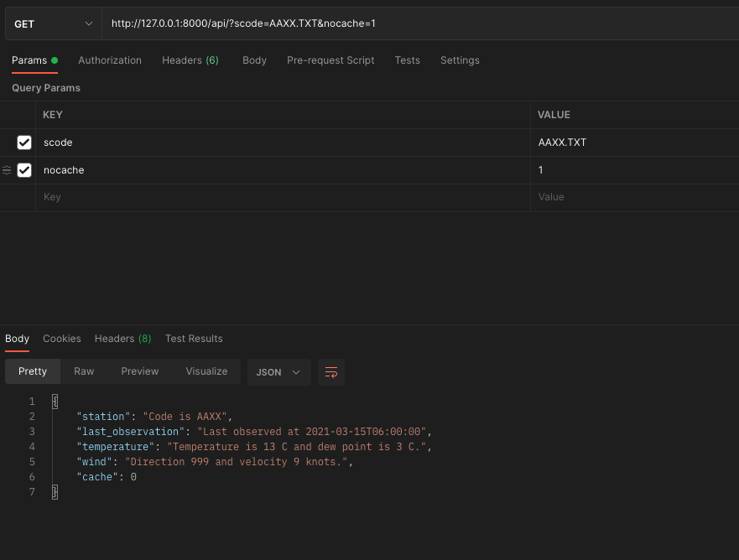Disable the nocache query parameter
739x560 pixels.
click(x=23, y=170)
